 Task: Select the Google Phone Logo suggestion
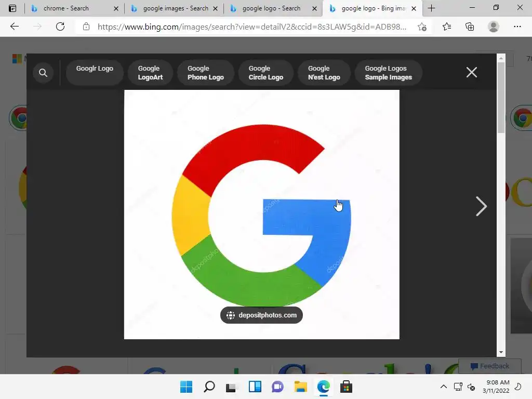click(206, 73)
